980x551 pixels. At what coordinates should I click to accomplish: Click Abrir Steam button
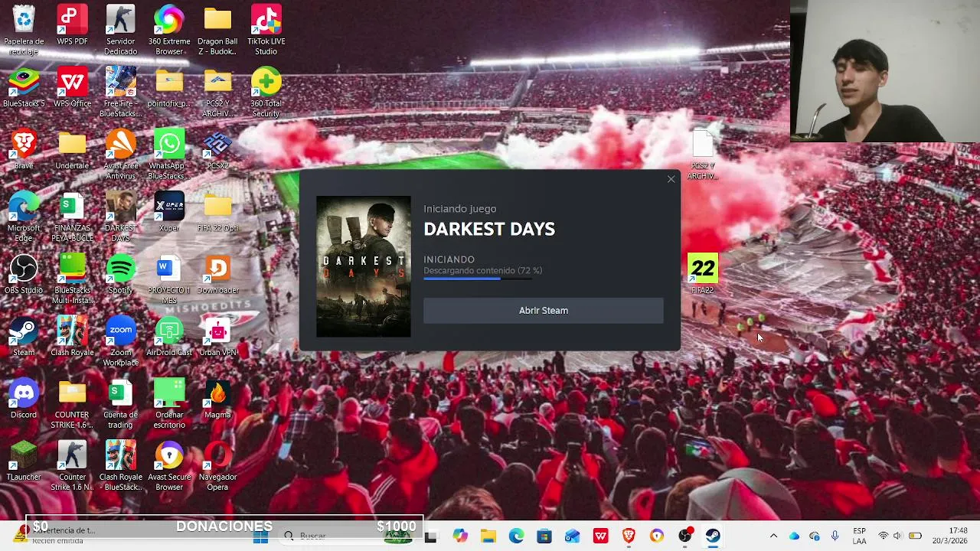544,311
